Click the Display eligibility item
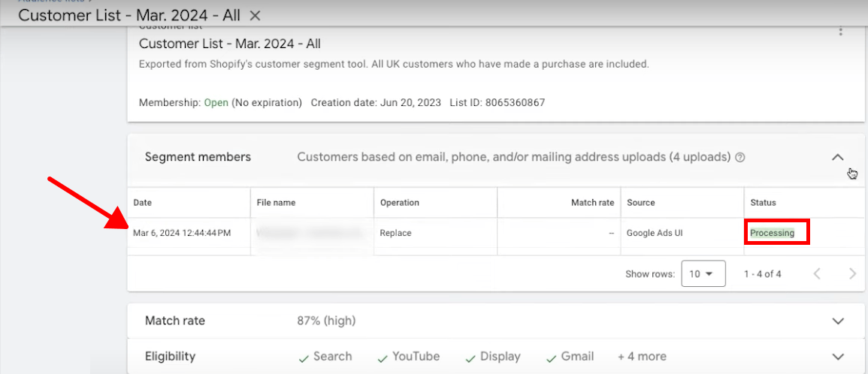This screenshot has width=868, height=374. coord(493,357)
